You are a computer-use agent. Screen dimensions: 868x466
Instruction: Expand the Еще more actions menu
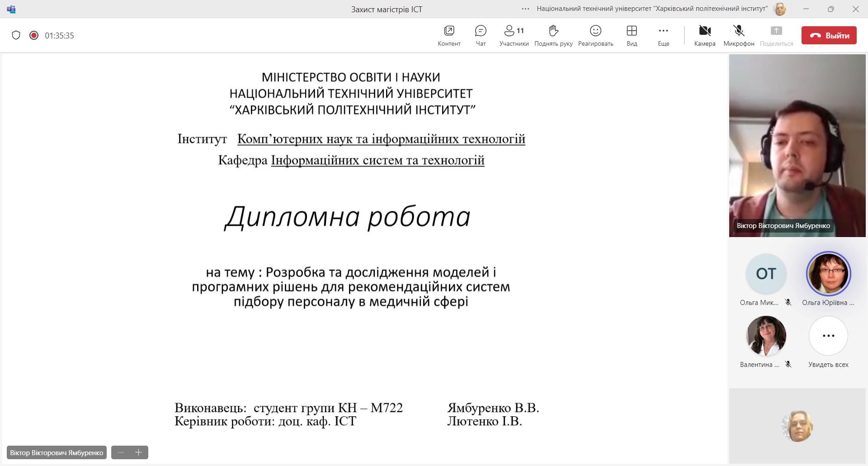coord(663,35)
